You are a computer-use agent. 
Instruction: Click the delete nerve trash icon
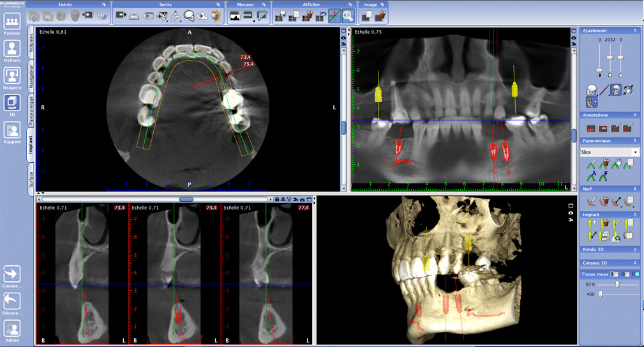[603, 201]
